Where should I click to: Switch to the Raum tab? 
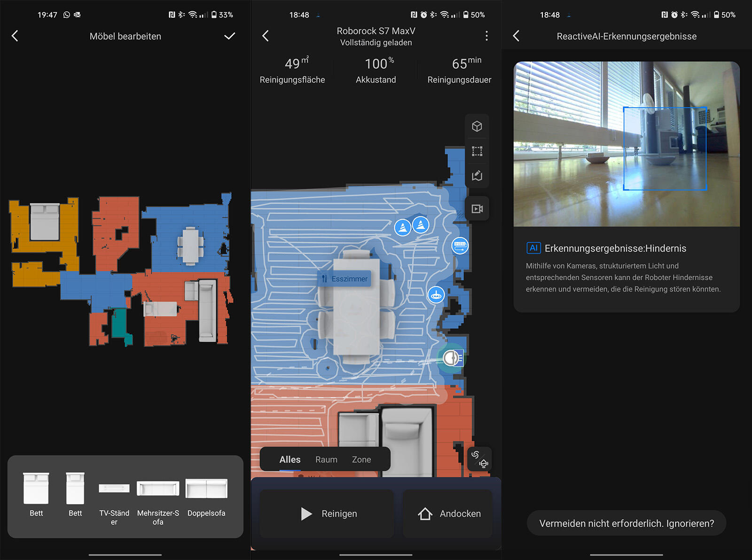pos(326,459)
